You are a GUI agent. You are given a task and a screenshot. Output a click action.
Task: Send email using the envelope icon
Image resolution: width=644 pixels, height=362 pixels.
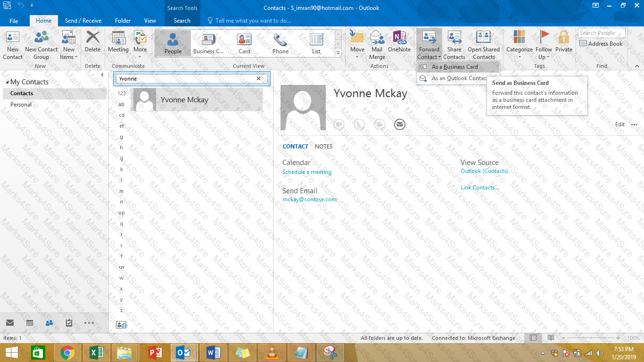click(x=400, y=124)
